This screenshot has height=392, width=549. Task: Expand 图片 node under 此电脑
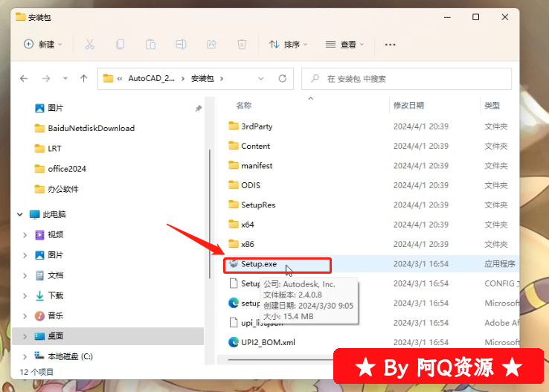point(25,255)
